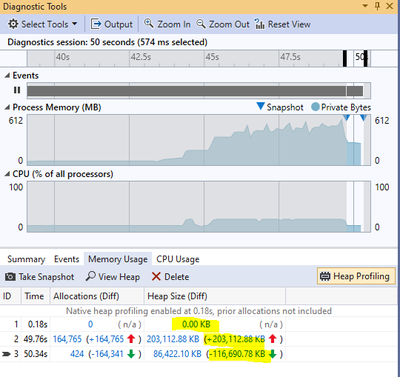This screenshot has height=377, width=400.
Task: Select snapshot row at 49.76s
Action: (x=143, y=339)
